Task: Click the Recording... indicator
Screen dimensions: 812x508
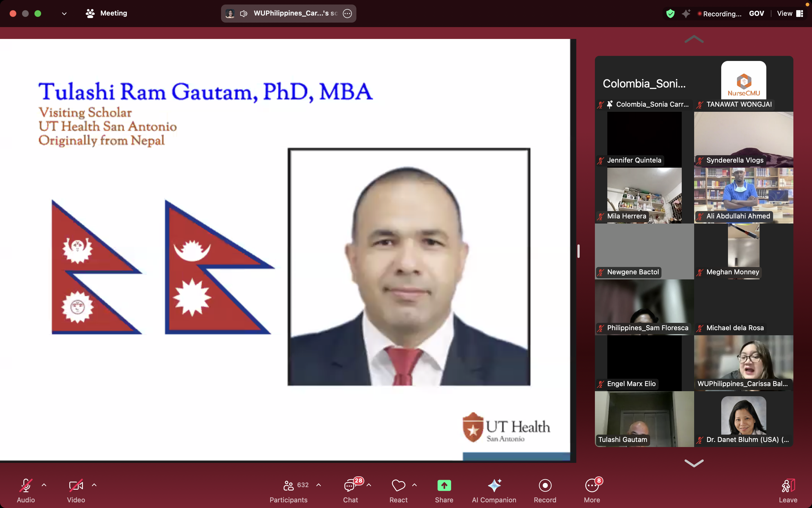Action: [720, 14]
